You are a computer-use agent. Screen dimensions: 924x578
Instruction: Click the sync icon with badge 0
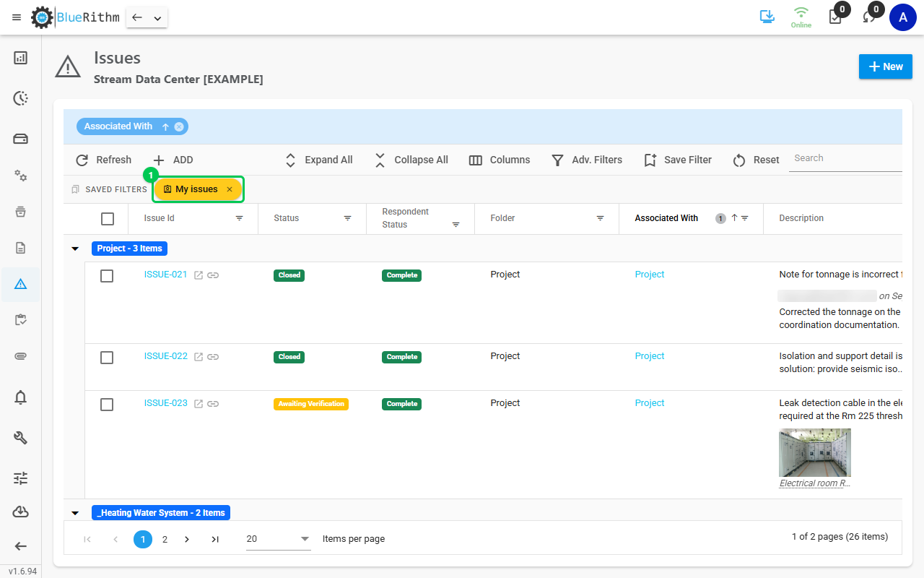coord(869,17)
